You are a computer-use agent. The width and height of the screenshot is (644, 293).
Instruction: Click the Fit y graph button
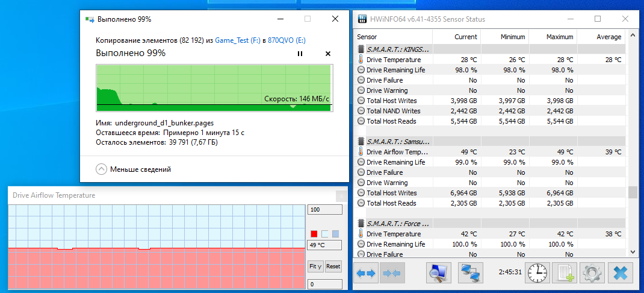click(x=315, y=266)
